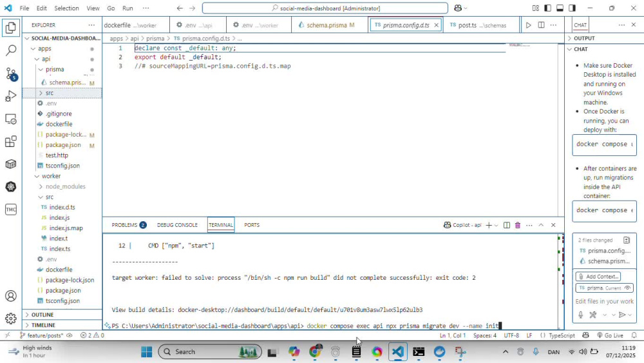Open the Explorer view in activity bar

pos(11,28)
